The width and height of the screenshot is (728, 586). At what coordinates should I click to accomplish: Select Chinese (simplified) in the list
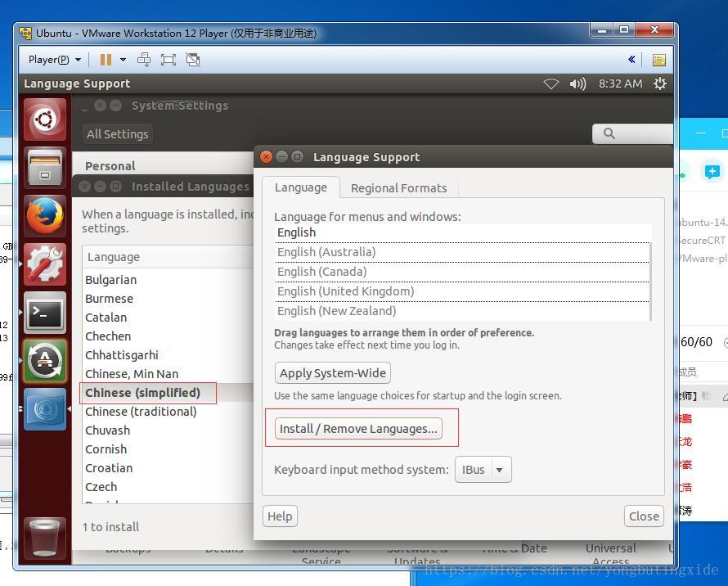(168, 393)
